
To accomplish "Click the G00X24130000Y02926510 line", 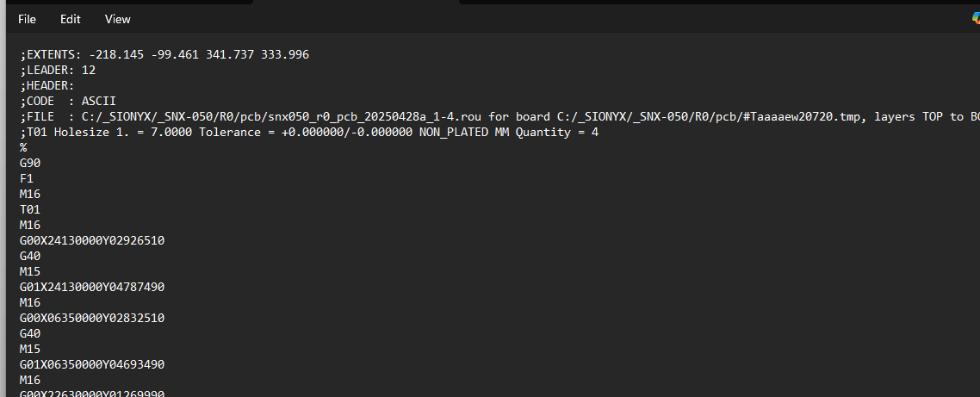I will pyautogui.click(x=92, y=241).
